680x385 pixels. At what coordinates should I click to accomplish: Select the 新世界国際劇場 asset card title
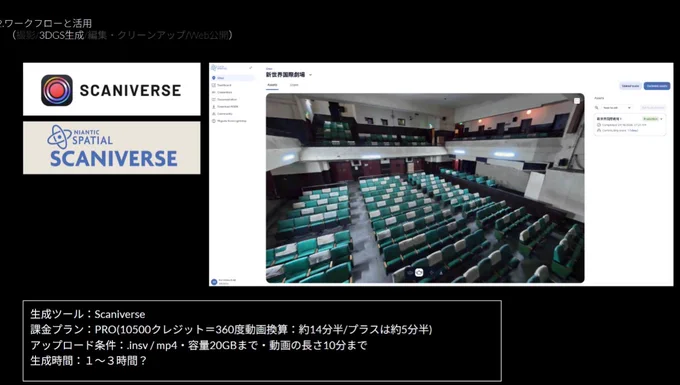coord(609,118)
